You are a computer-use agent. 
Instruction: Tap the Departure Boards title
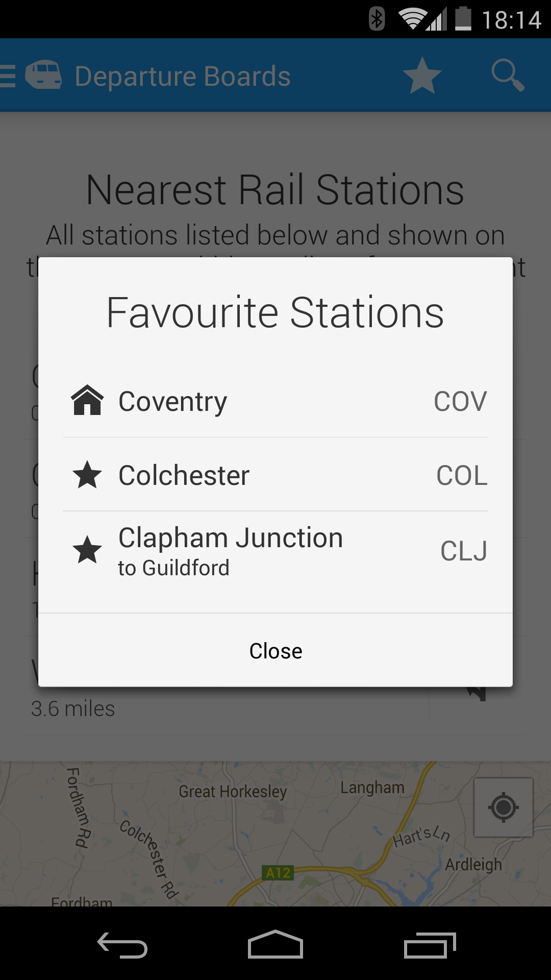coord(183,76)
